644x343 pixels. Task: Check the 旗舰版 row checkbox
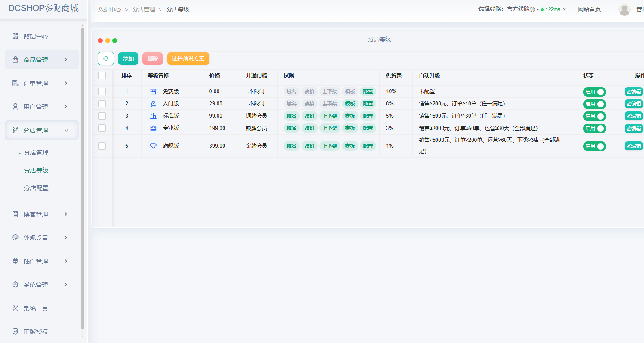[x=102, y=146]
